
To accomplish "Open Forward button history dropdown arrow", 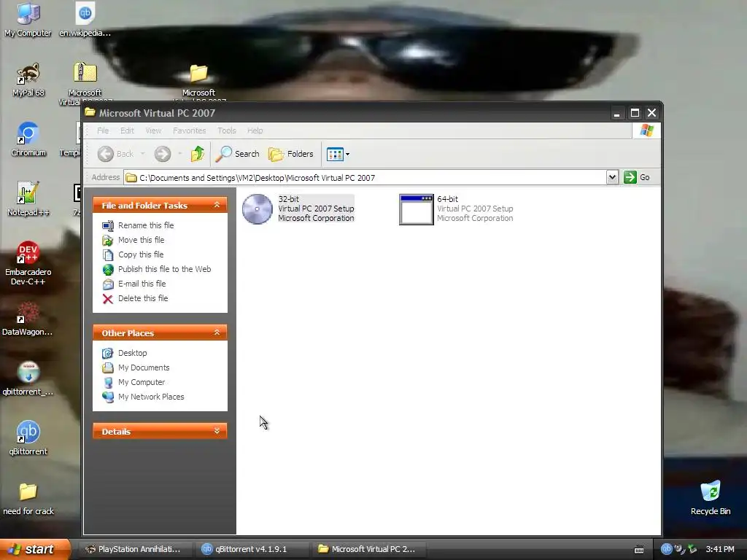I will click(179, 154).
